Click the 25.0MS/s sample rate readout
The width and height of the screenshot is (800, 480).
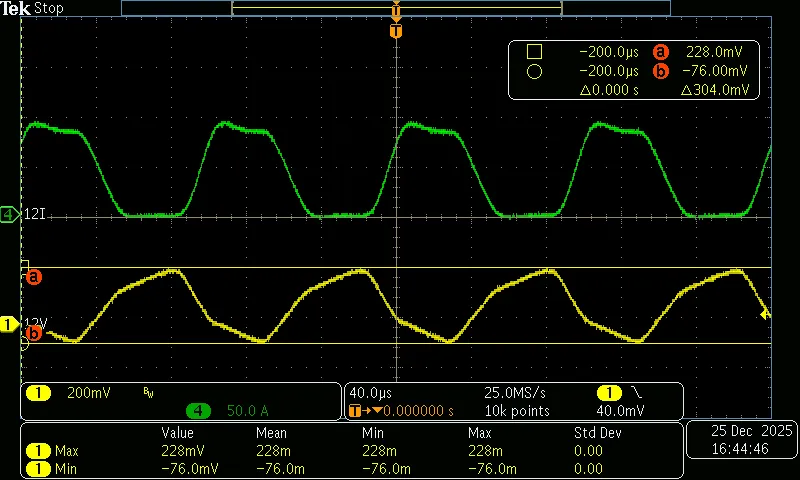click(x=515, y=393)
